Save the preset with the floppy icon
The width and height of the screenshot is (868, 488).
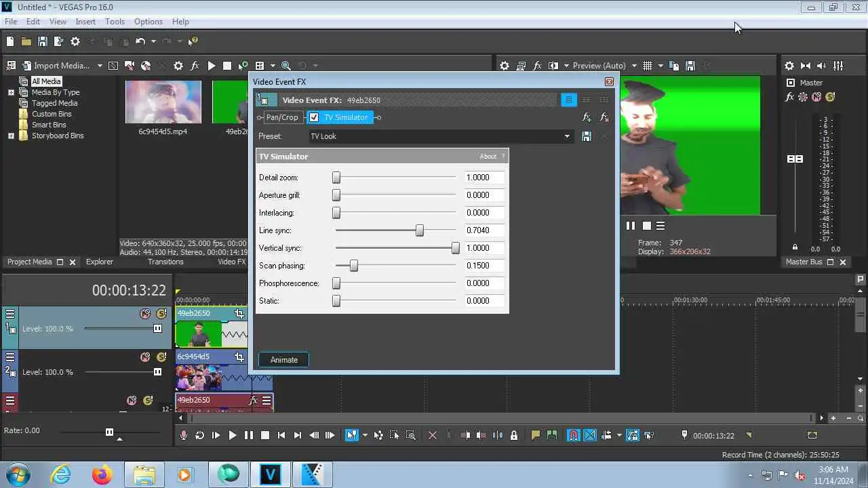(x=587, y=136)
